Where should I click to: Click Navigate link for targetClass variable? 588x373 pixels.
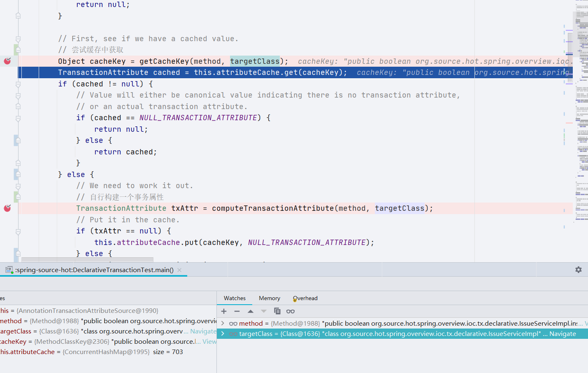pos(203,331)
